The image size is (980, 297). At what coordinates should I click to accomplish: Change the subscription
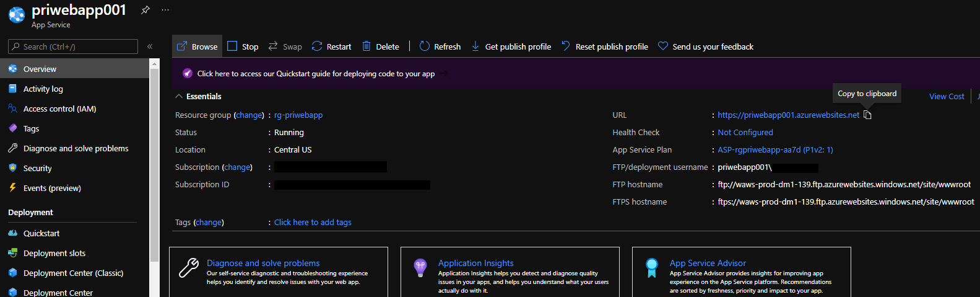tap(238, 167)
